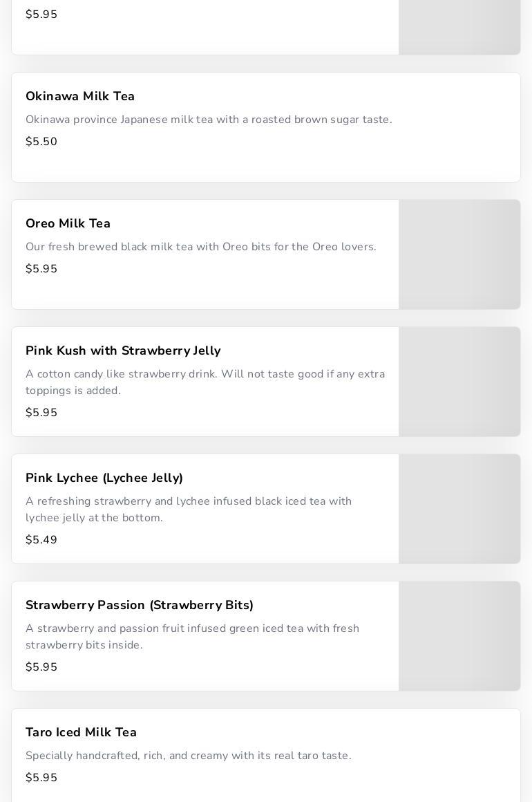Click the $5.95 price under Oreo Milk Tea
Screen dimensions: 532x802
coord(41,269)
